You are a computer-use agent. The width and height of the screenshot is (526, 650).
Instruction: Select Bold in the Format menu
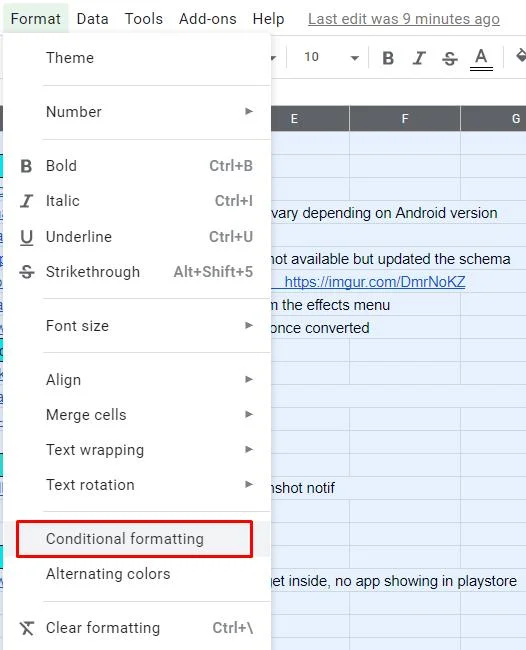point(137,166)
